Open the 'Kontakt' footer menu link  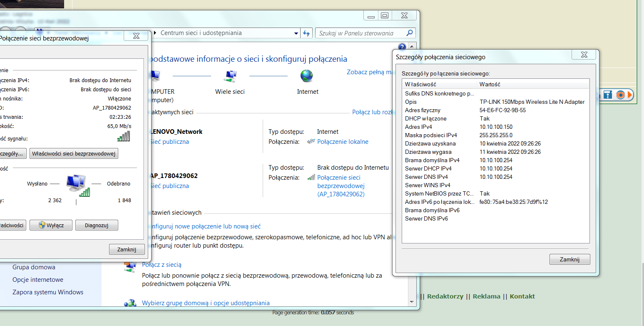point(522,296)
